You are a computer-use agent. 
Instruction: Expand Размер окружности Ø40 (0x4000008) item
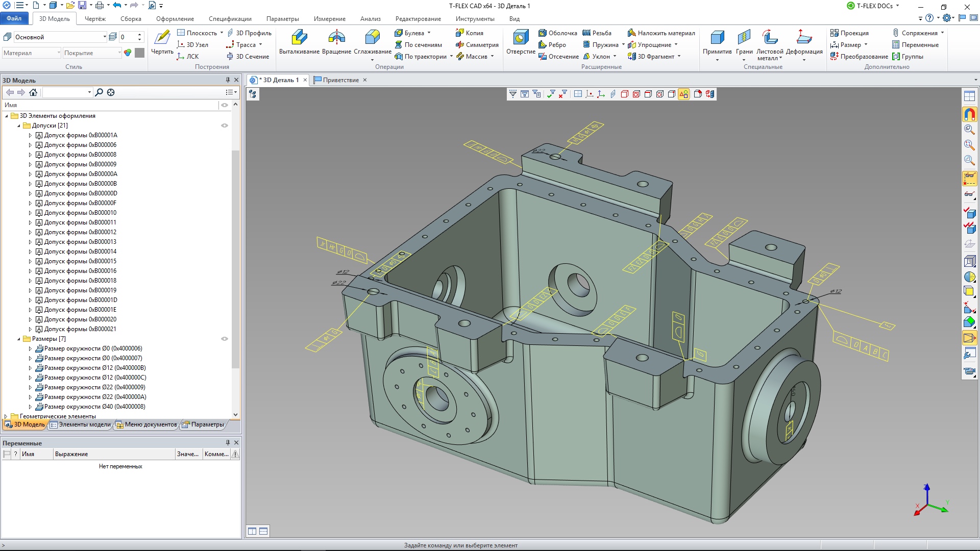pos(30,407)
